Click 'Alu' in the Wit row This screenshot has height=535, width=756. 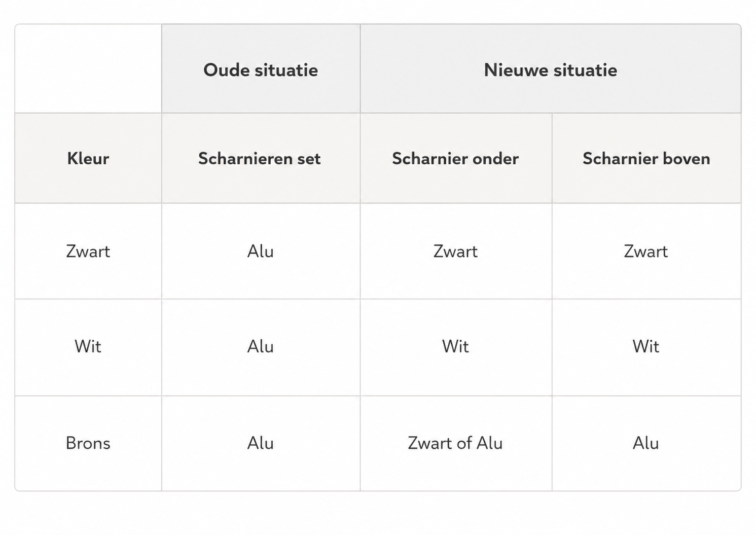tap(261, 347)
